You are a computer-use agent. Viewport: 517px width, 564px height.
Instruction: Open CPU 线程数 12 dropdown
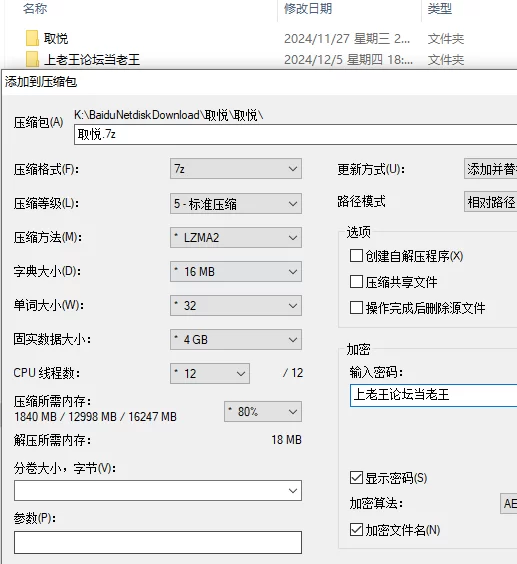click(210, 373)
